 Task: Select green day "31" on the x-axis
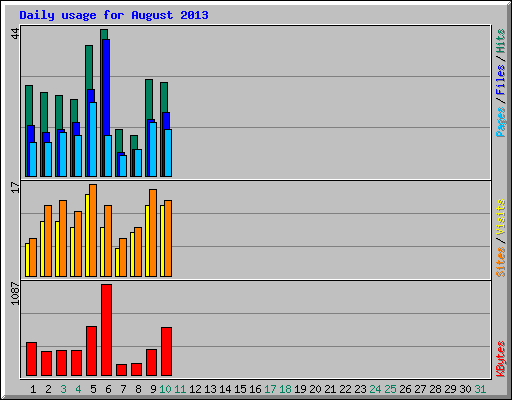(x=480, y=389)
